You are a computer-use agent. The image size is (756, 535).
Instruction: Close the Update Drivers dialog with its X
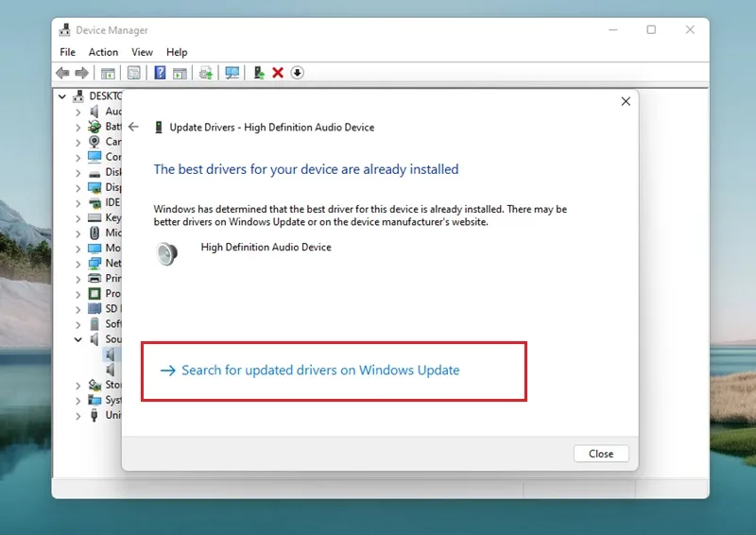click(x=626, y=101)
